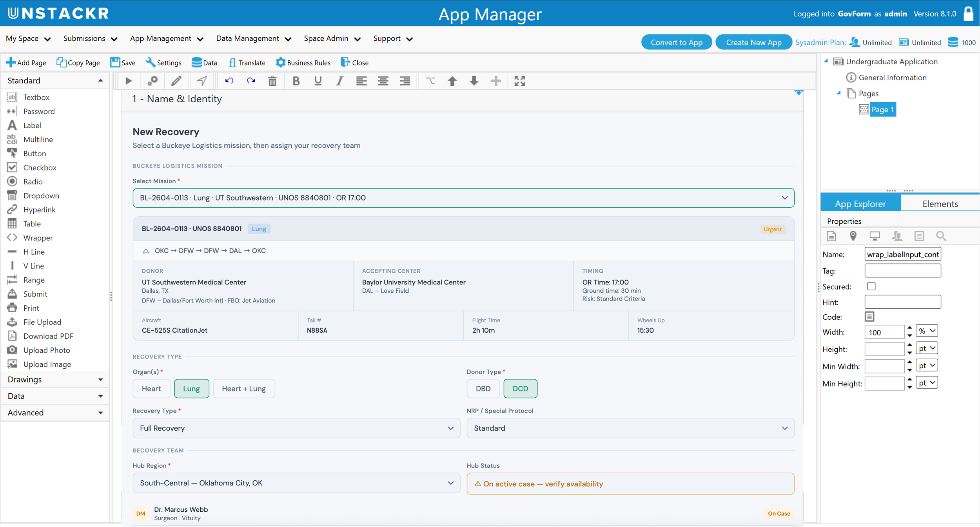Open the NRP / Special Protocol dropdown
The height and width of the screenshot is (527, 980).
630,428
